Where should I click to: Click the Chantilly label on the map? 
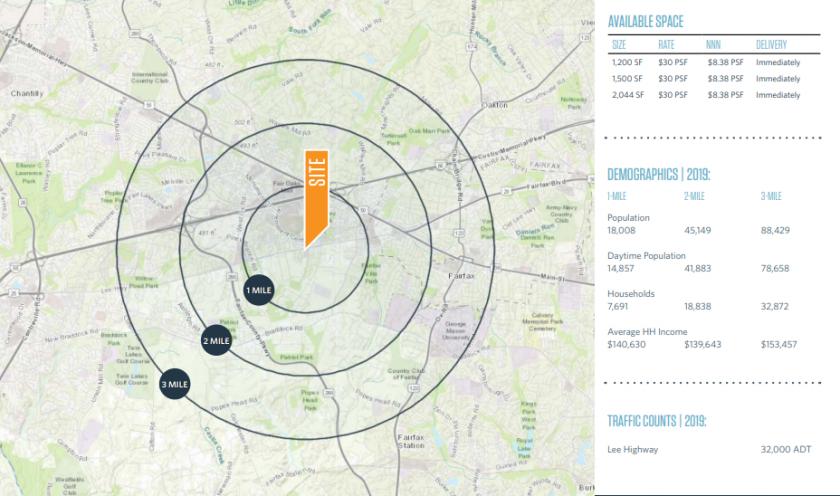click(28, 92)
